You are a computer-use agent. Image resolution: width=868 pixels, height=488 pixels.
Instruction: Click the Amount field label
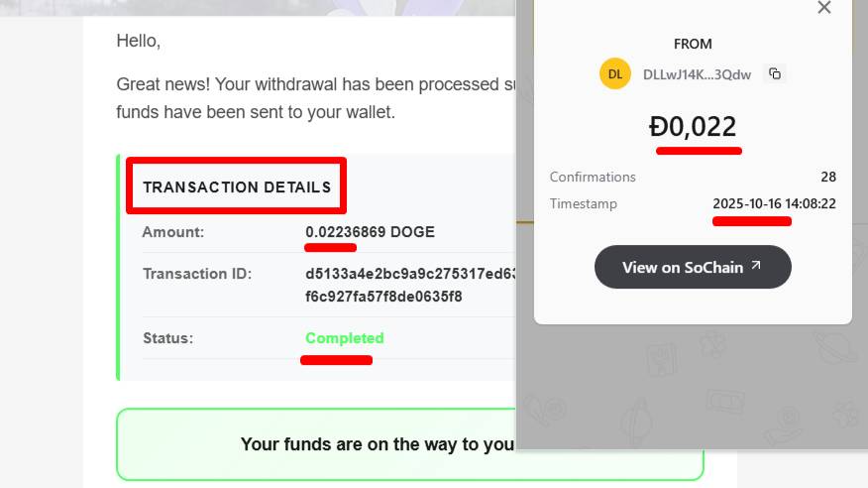[172, 232]
